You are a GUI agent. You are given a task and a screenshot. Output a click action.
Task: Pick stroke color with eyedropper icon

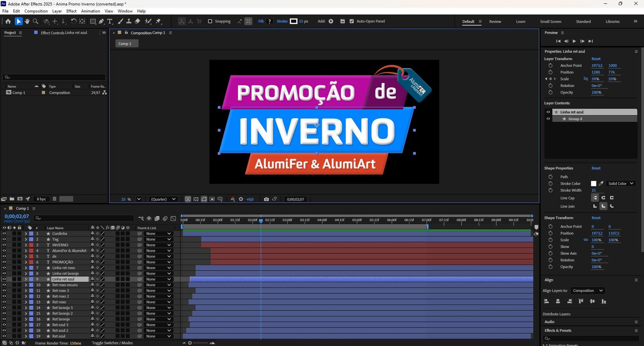coord(601,183)
